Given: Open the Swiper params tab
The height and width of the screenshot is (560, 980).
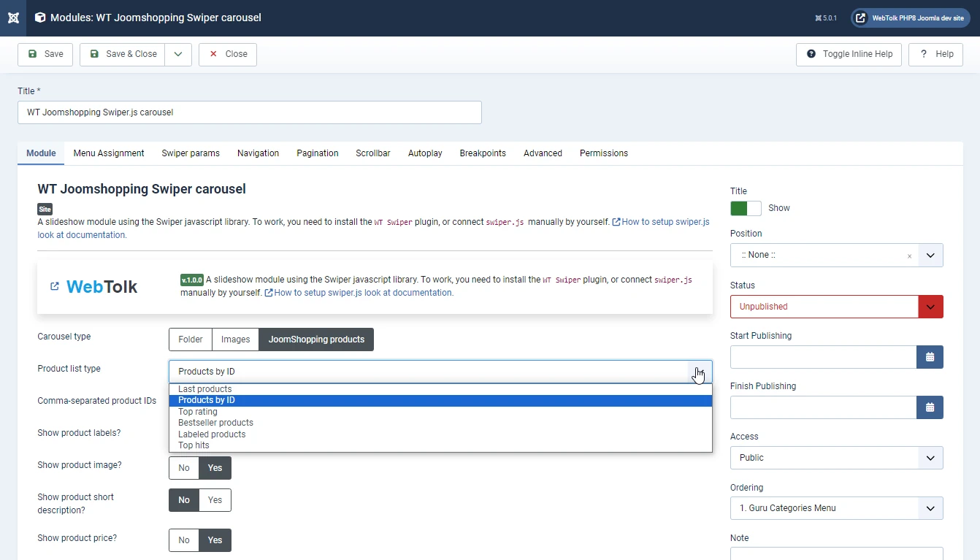Looking at the screenshot, I should click(191, 153).
